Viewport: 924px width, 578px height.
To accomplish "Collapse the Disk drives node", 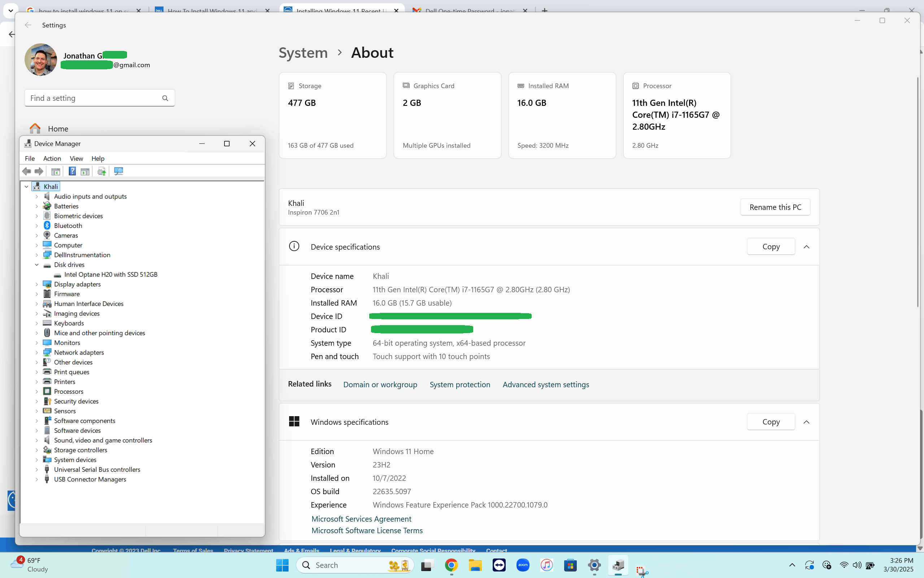I will coord(37,264).
